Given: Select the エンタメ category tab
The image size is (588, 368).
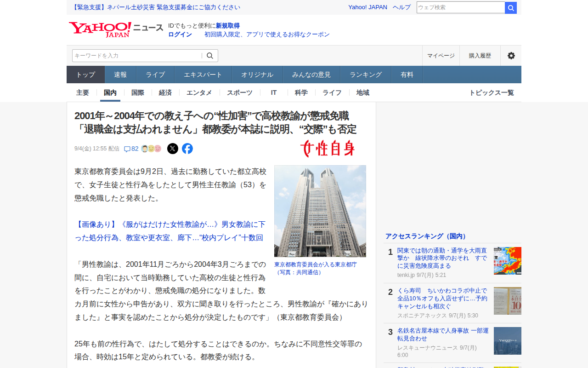Looking at the screenshot, I should tap(199, 92).
